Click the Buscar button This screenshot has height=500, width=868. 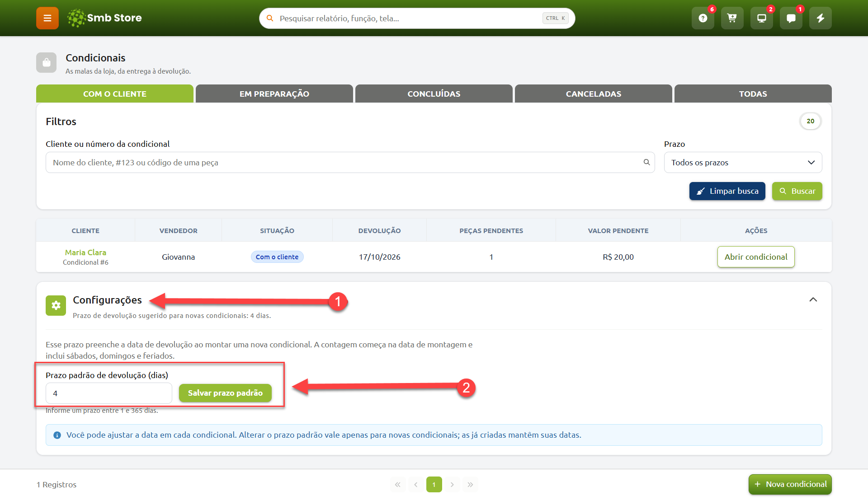click(797, 191)
